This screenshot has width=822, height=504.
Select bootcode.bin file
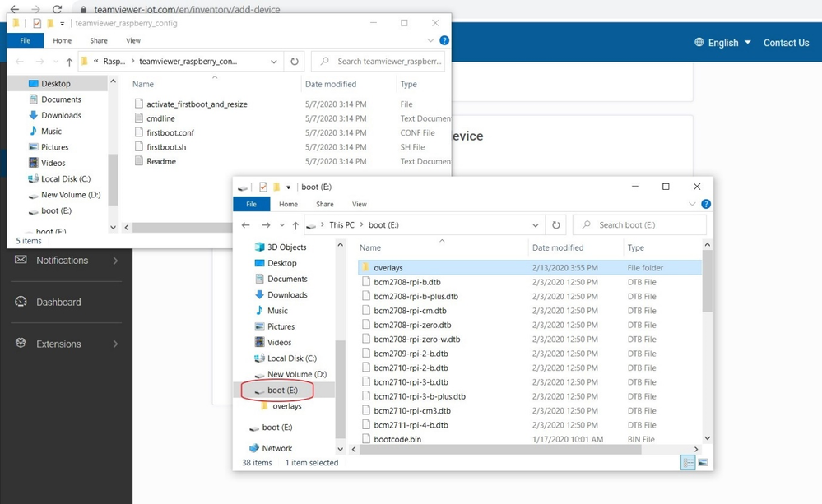click(397, 440)
